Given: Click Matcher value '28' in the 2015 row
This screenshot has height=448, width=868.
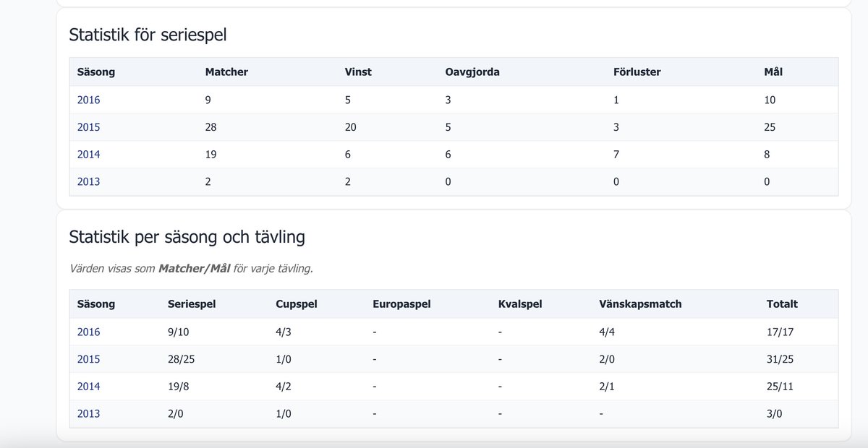Looking at the screenshot, I should tap(211, 127).
